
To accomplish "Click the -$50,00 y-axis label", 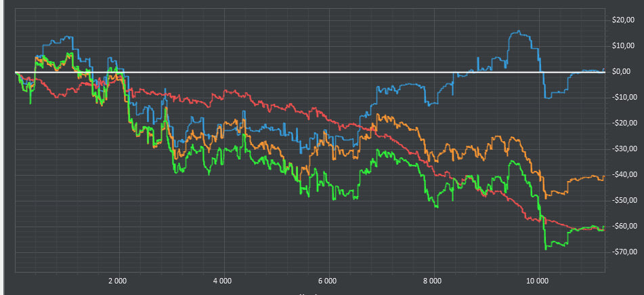I will point(621,201).
